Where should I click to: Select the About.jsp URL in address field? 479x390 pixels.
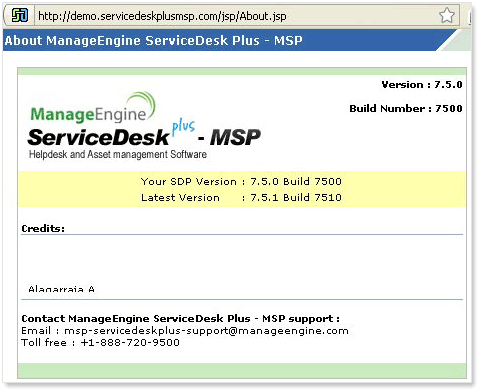click(162, 16)
